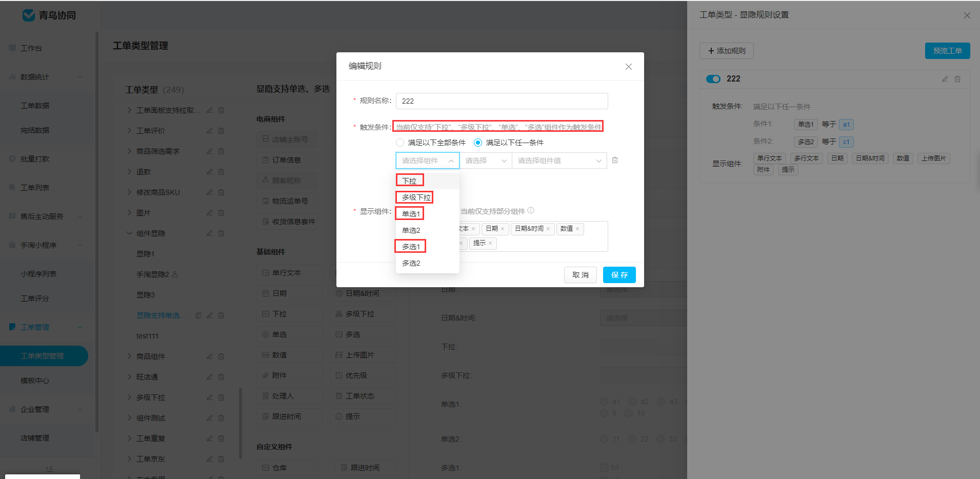The image size is (980, 479).
Task: Choose 多选1 from the component list
Action: [x=428, y=247]
